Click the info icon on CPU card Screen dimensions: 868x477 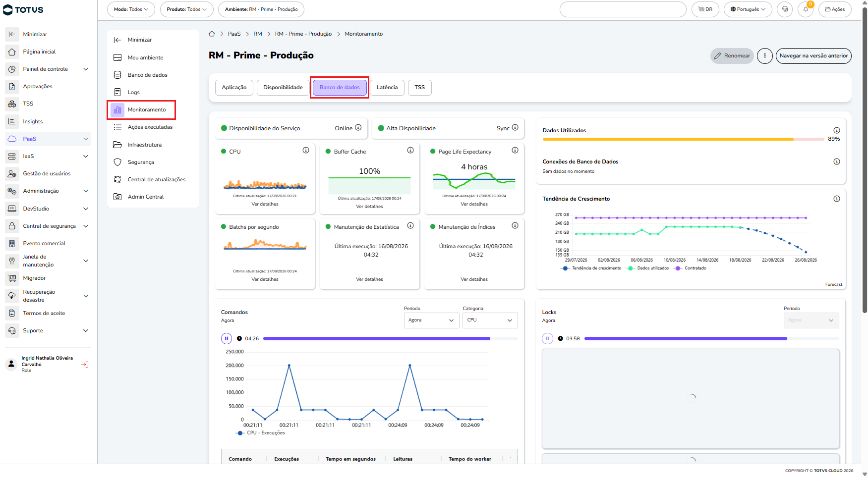pyautogui.click(x=306, y=151)
